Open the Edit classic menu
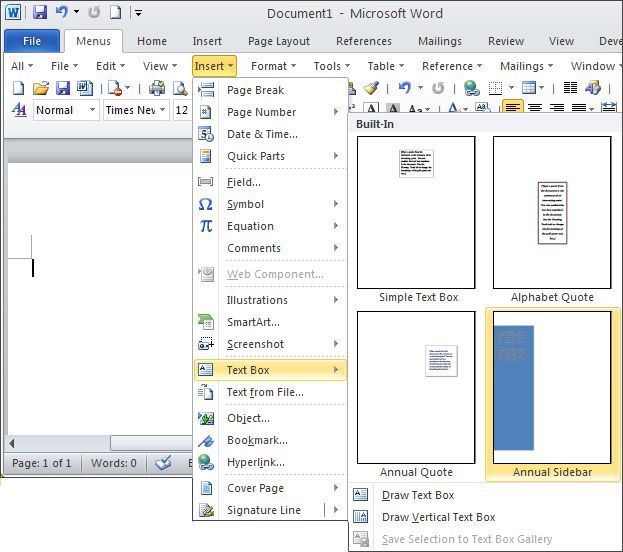This screenshot has width=623, height=552. (x=110, y=66)
